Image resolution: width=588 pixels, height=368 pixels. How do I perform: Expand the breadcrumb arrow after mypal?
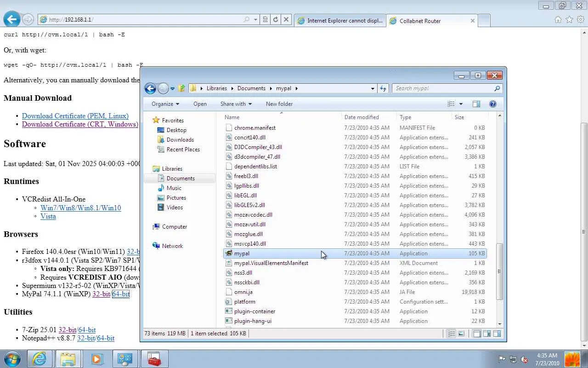pos(297,88)
